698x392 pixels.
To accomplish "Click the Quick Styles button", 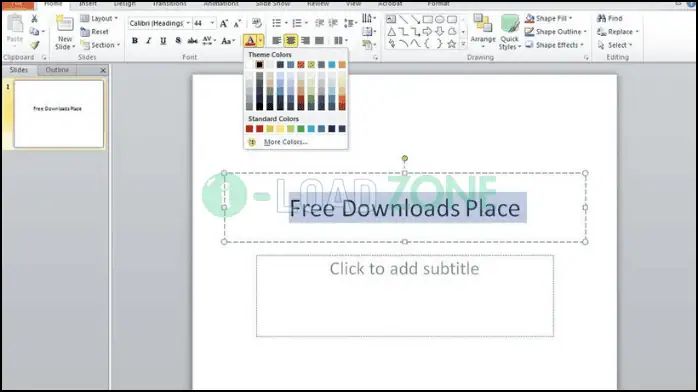I will 510,32.
